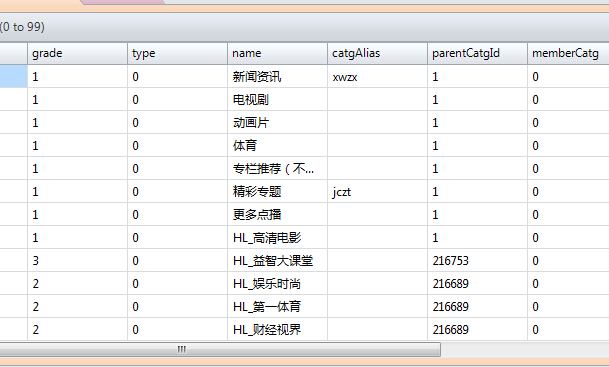Select the name cell HL_益智大课堂
The height and width of the screenshot is (367, 609).
(277, 260)
